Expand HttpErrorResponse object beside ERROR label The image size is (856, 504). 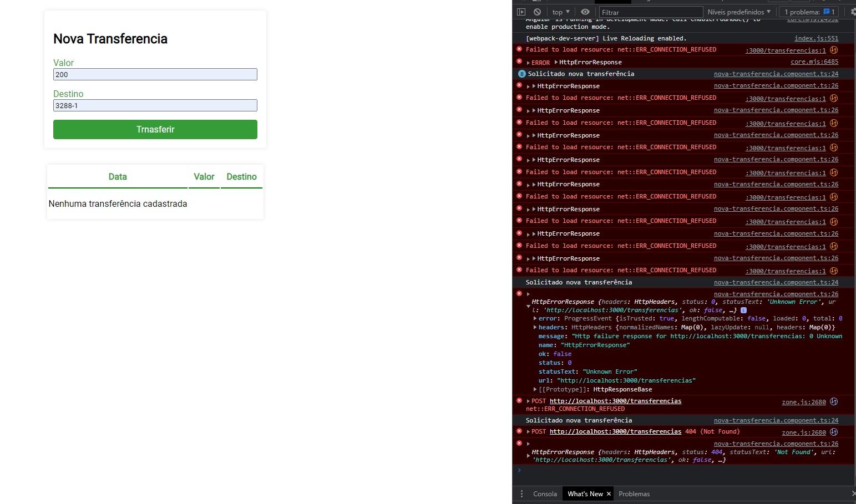(556, 62)
